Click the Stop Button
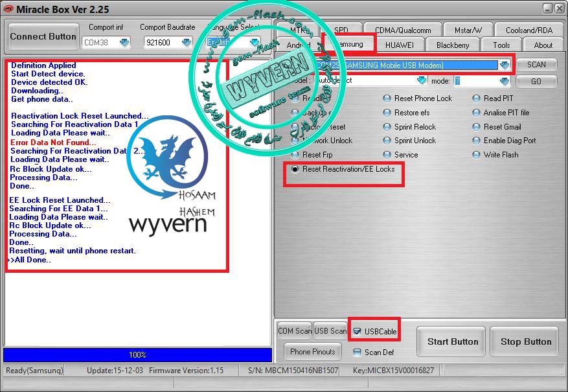The height and width of the screenshot is (392, 568). [525, 341]
